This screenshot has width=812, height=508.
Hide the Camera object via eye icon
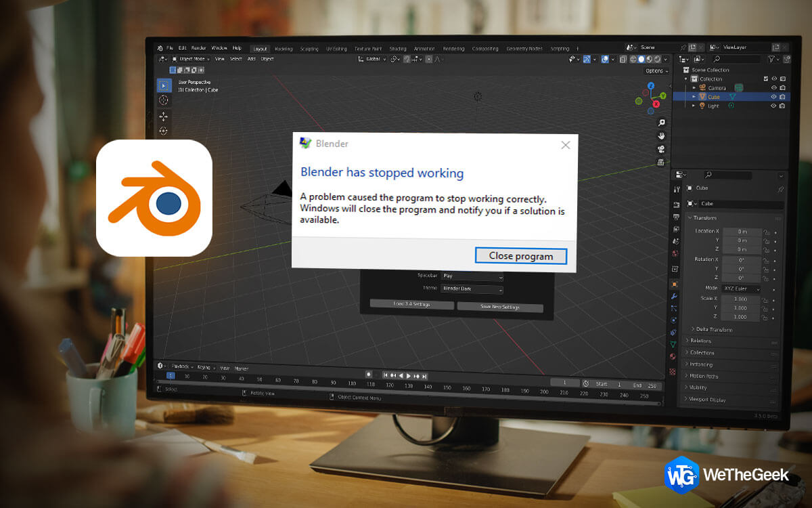(775, 88)
